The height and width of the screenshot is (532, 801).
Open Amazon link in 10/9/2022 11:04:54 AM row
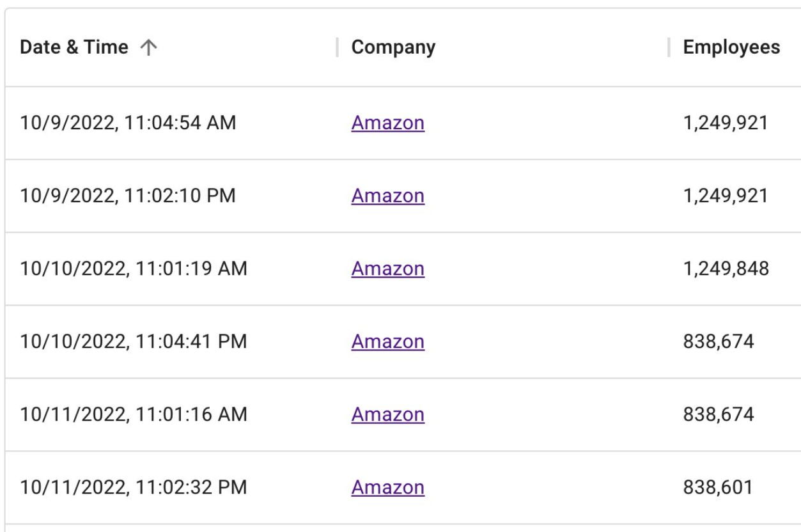coord(387,123)
